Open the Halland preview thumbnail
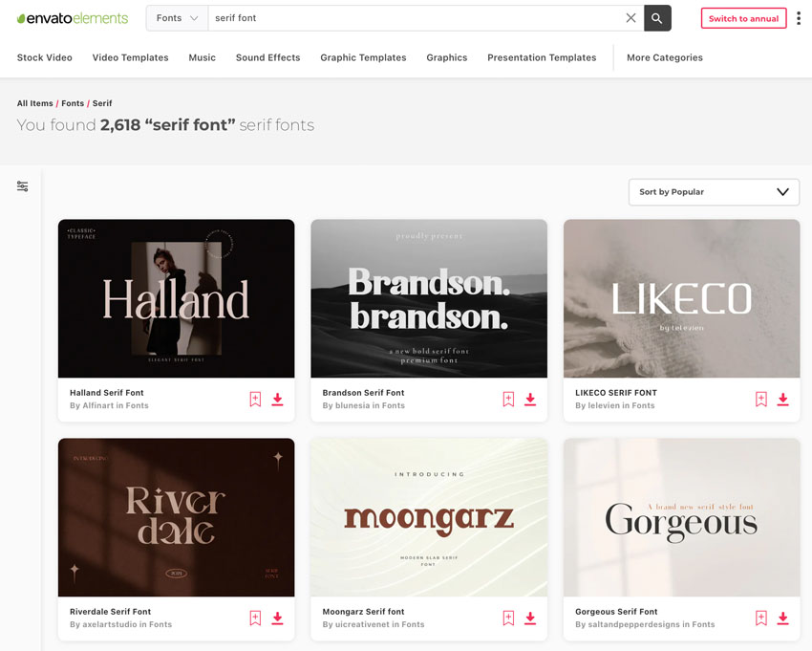Viewport: 812px width, 651px height. point(176,298)
